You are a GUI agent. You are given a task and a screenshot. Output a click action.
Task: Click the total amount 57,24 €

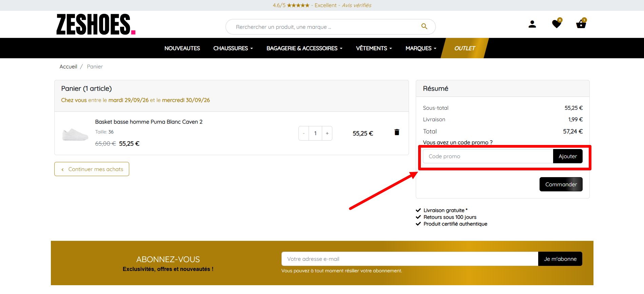(573, 131)
